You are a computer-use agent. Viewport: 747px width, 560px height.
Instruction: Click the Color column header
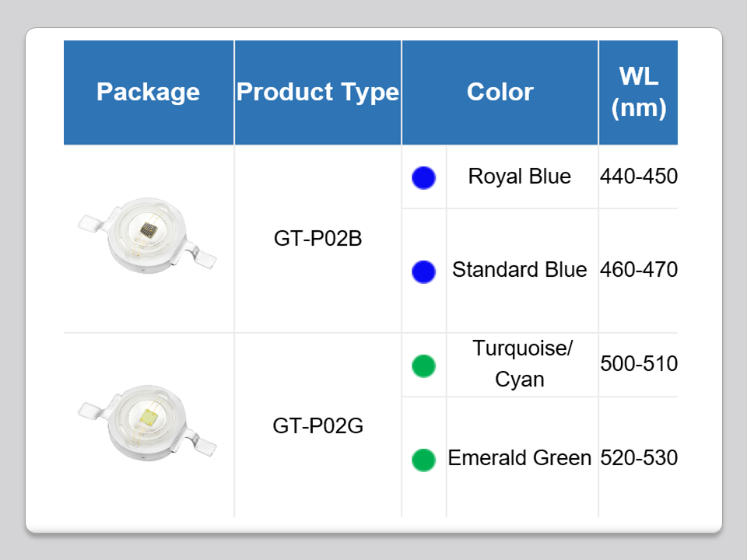pos(500,92)
